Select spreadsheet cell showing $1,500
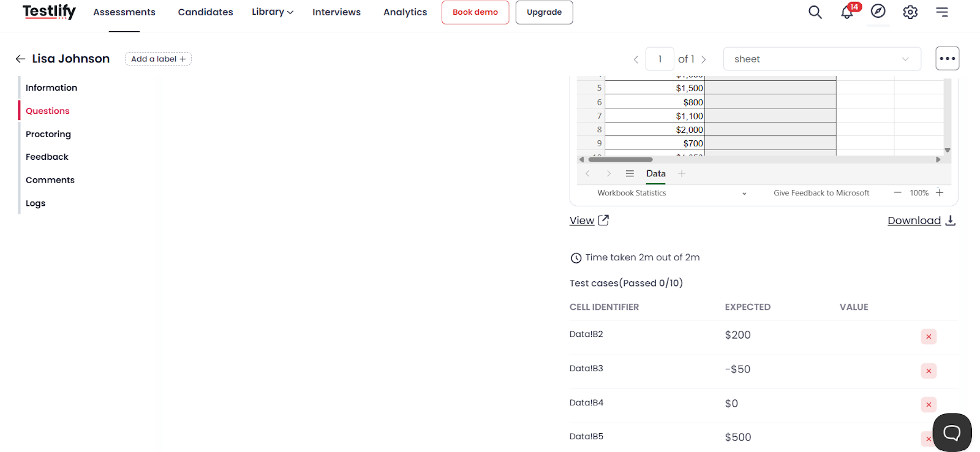Viewport: 980px width, 452px height. pyautogui.click(x=655, y=88)
